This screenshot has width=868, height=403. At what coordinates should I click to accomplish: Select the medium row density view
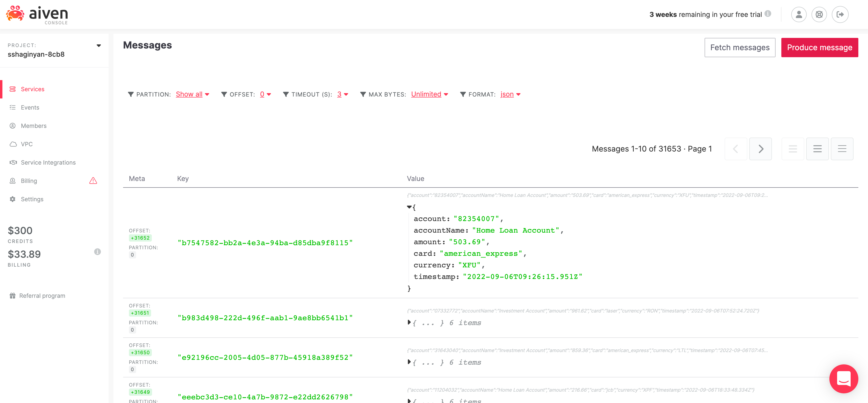(817, 149)
